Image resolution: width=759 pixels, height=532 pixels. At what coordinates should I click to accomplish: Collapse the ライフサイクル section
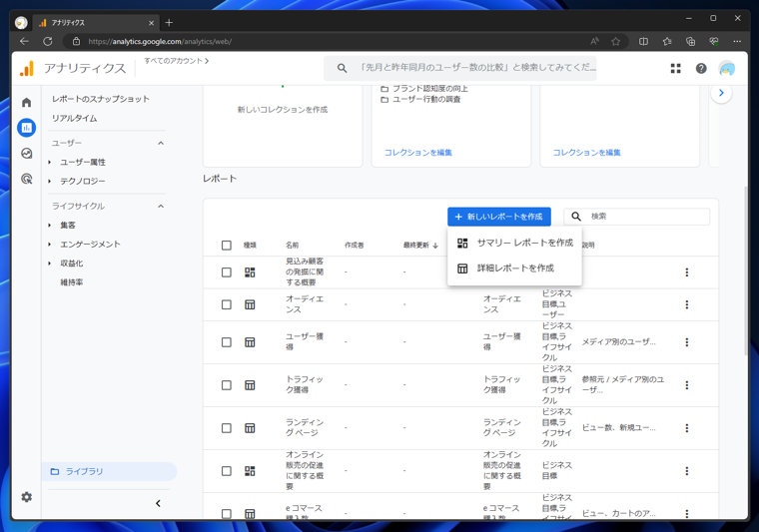(161, 206)
